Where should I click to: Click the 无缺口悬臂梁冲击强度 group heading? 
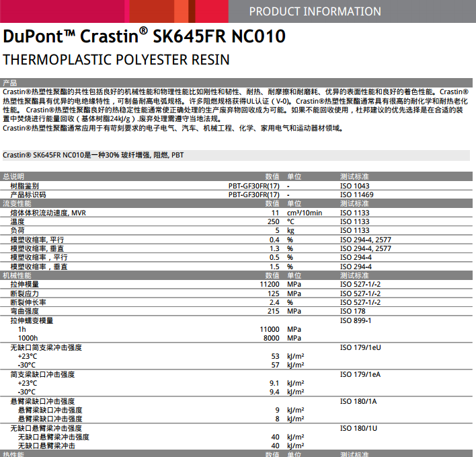tap(46, 428)
